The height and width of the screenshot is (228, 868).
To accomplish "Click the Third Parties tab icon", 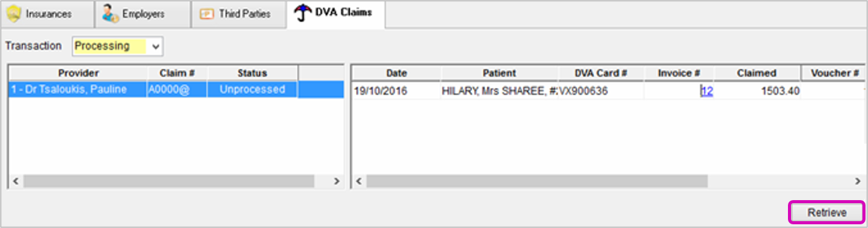I will 207,14.
